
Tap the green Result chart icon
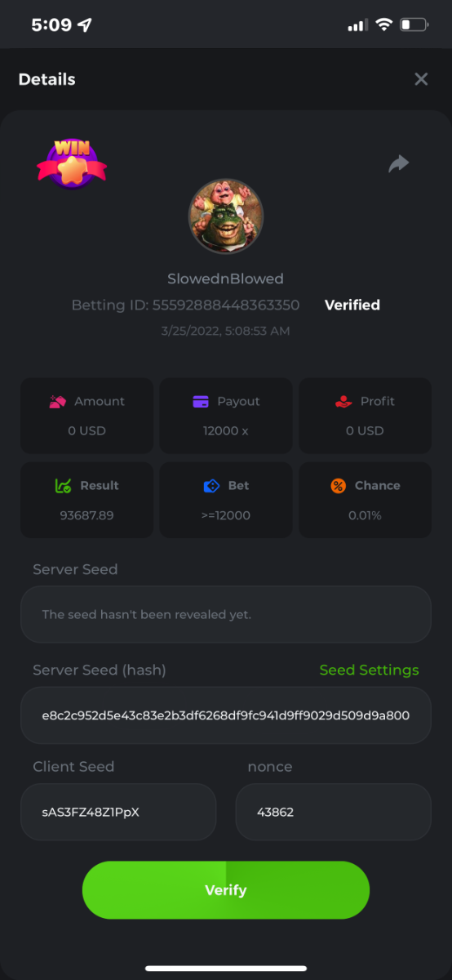(63, 485)
